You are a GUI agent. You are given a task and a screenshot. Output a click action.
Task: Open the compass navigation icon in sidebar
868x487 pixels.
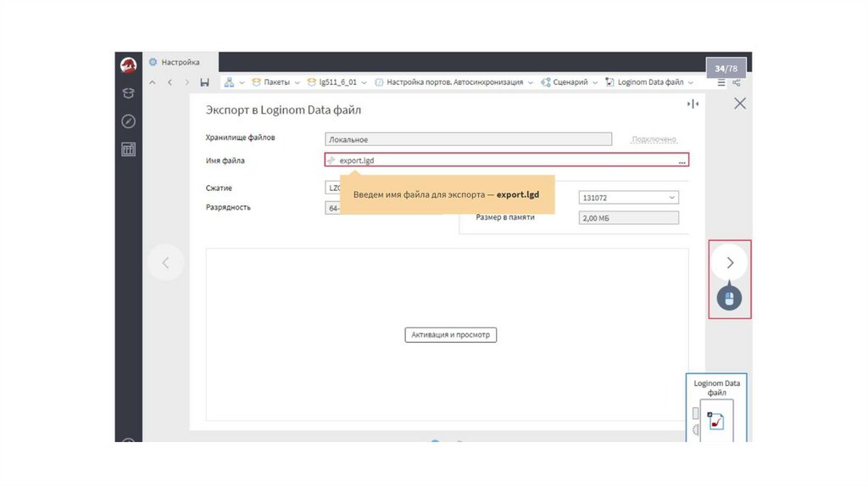click(129, 121)
